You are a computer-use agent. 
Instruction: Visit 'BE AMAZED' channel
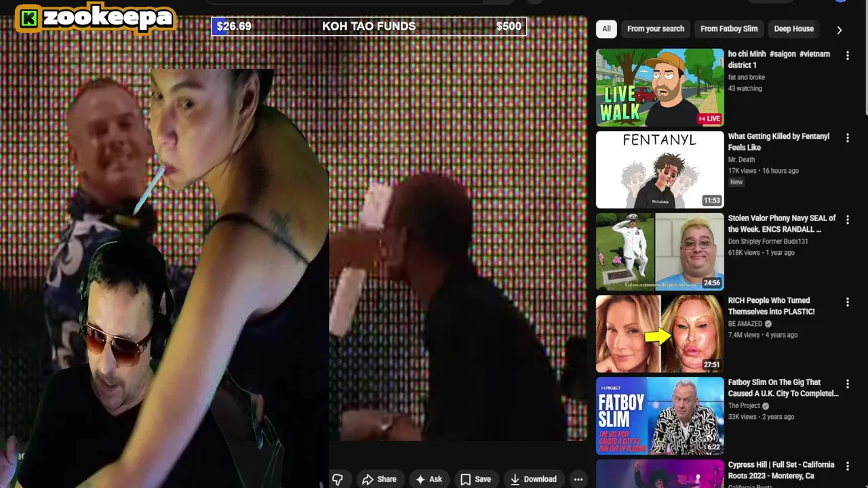(x=745, y=324)
